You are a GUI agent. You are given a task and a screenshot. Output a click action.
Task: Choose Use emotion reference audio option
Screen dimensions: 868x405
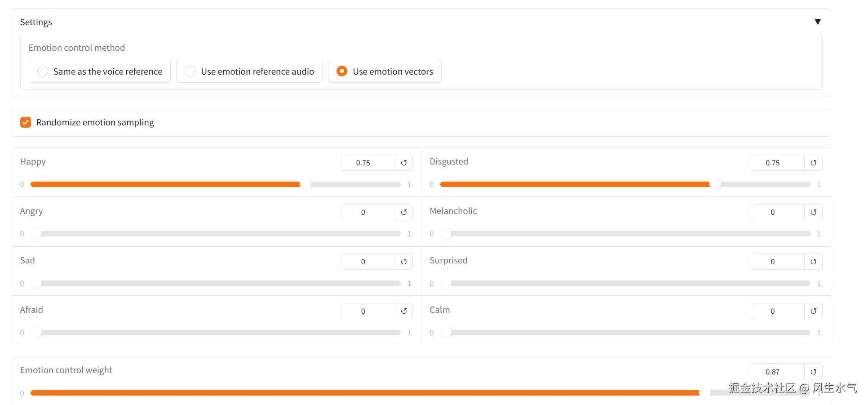190,71
